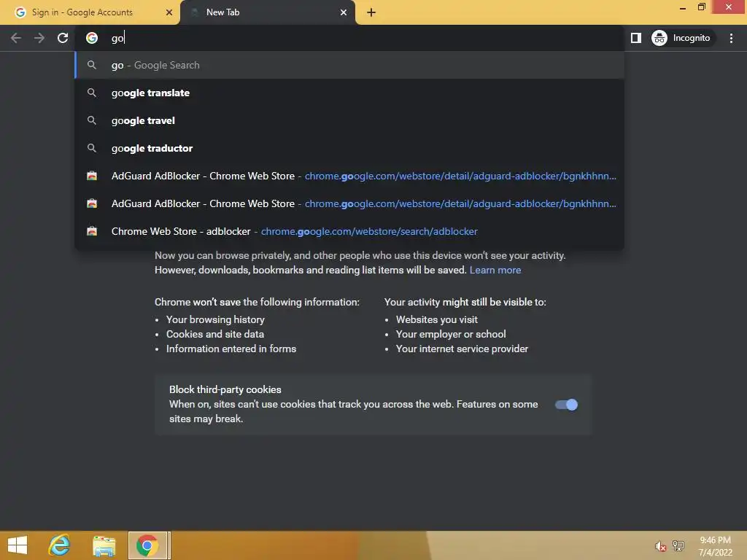Click 'Websites you visit' text
Screen dimensions: 747x560
pyautogui.click(x=436, y=319)
